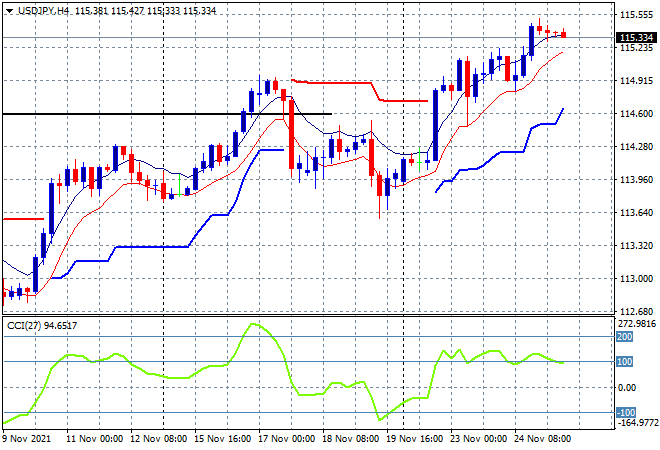The image size is (660, 450).
Task: Select the USDJPY,H4 chart title text
Action: (44, 11)
